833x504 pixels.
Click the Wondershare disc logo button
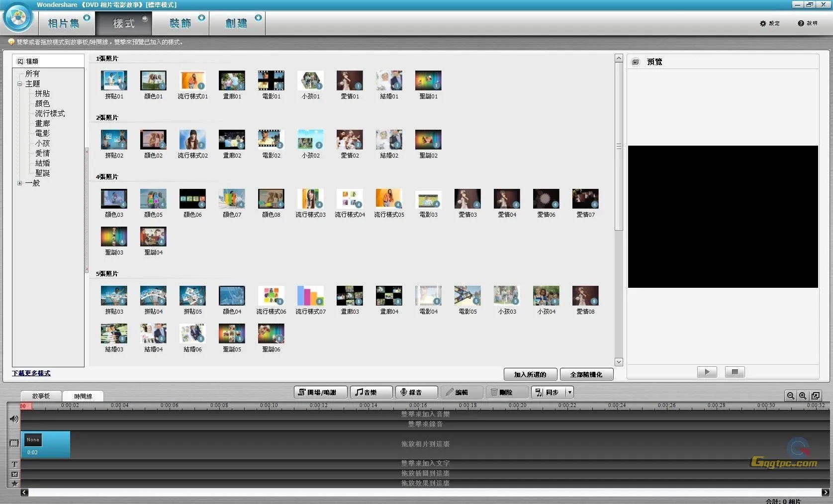pyautogui.click(x=18, y=19)
